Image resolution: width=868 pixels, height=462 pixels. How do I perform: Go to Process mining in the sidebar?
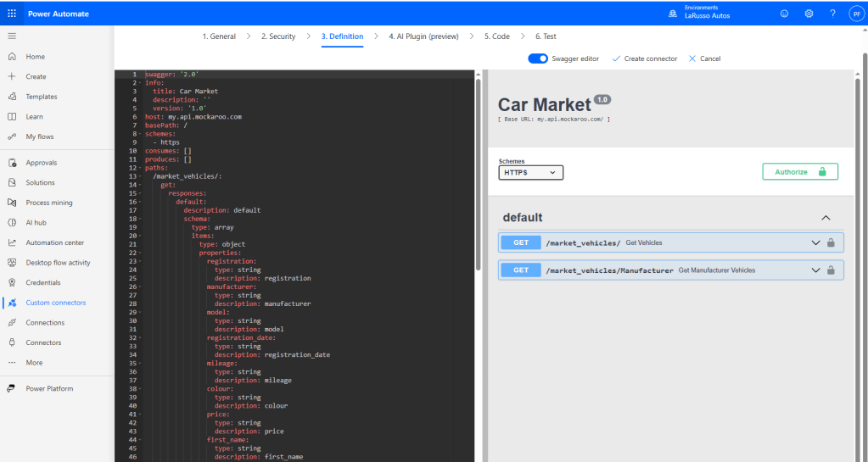pos(48,203)
